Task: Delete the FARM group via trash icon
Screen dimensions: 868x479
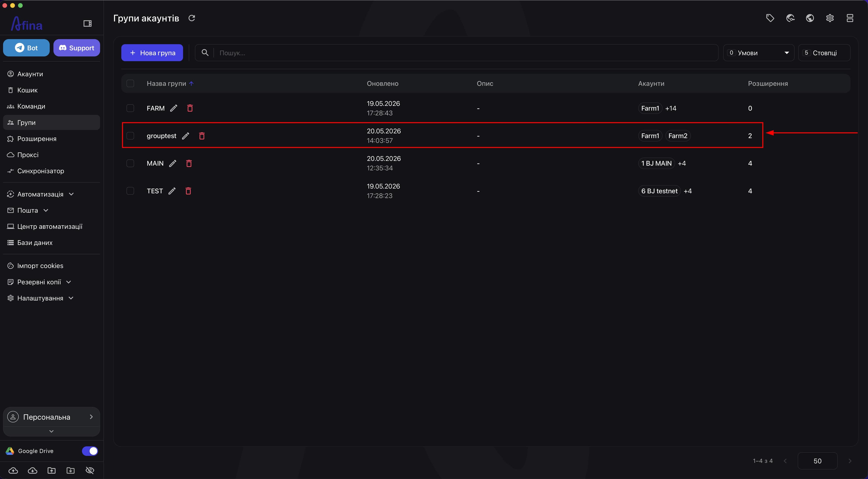Action: tap(190, 108)
